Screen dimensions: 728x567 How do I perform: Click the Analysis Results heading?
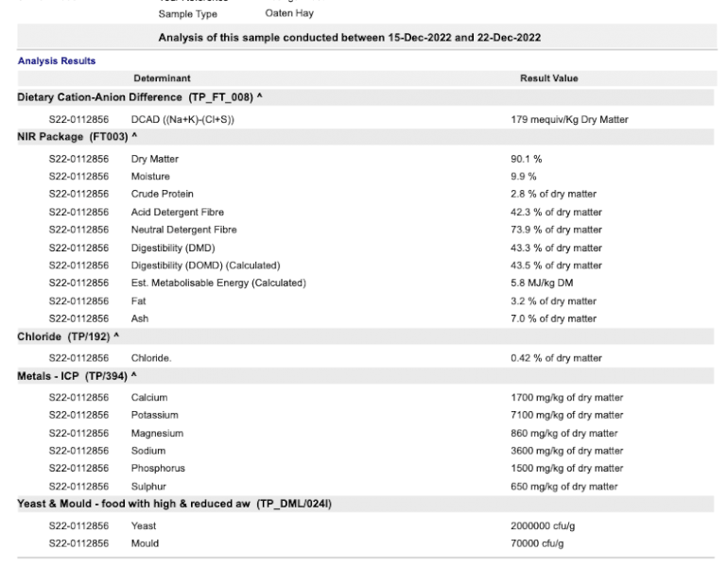[x=56, y=60]
